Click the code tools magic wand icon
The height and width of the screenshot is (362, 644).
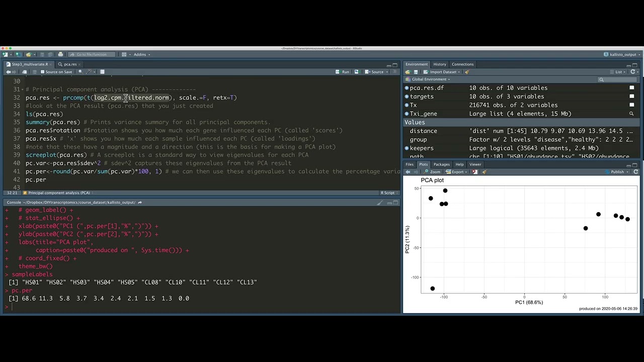coord(89,72)
